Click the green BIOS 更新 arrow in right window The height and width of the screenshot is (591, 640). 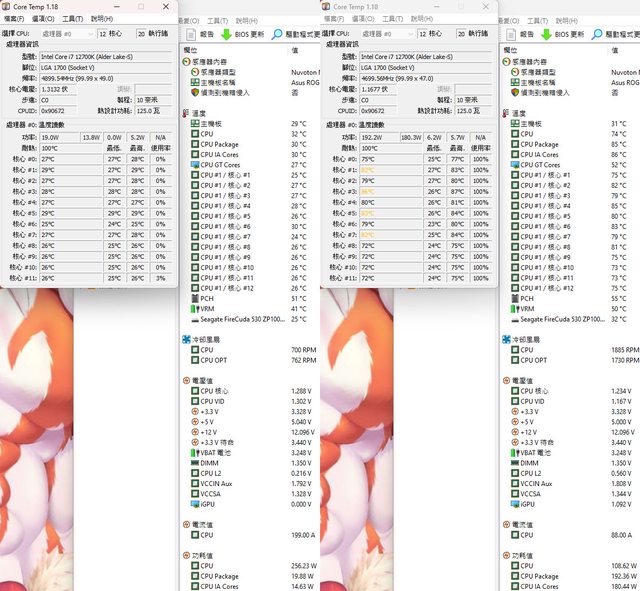548,33
